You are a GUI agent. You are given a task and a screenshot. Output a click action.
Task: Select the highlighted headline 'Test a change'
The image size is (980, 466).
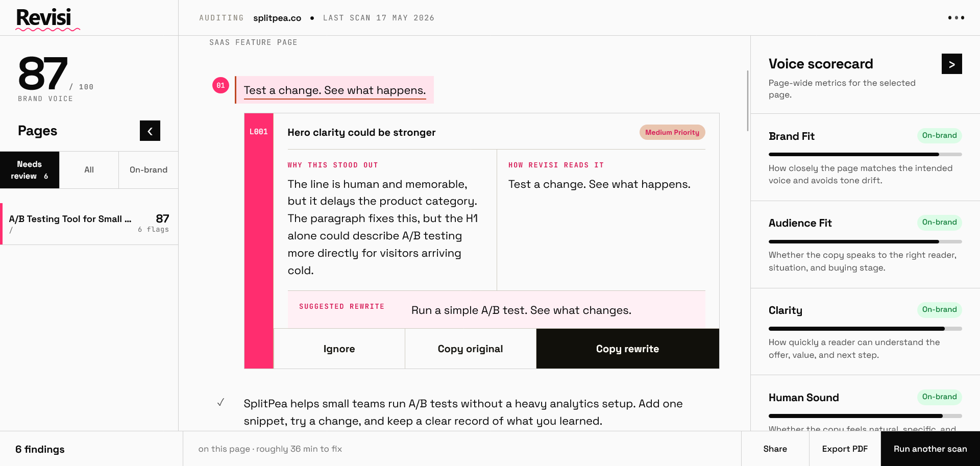tap(335, 90)
